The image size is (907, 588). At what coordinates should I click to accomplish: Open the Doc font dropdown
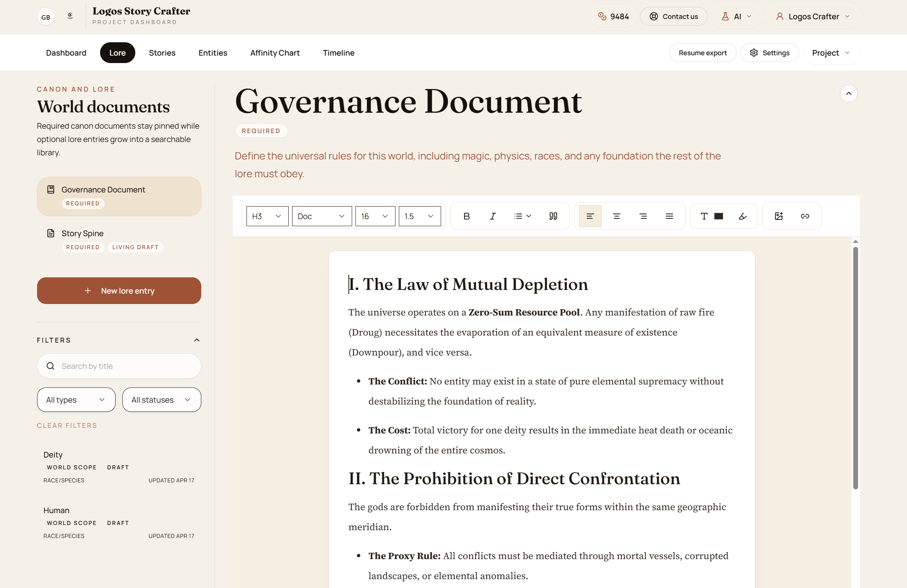point(322,216)
